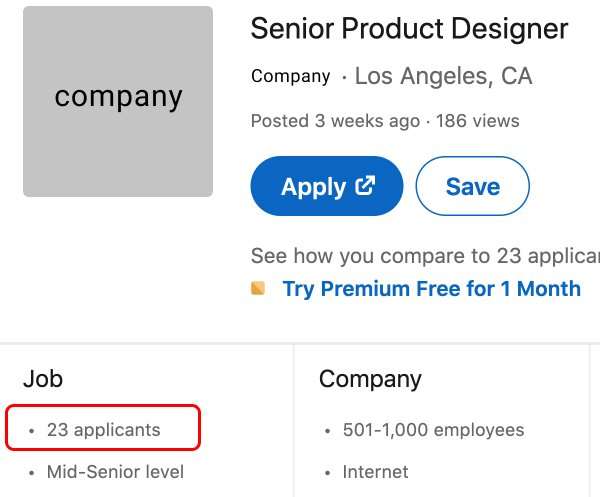Click the Company section heading
The width and height of the screenshot is (600, 497).
(370, 379)
